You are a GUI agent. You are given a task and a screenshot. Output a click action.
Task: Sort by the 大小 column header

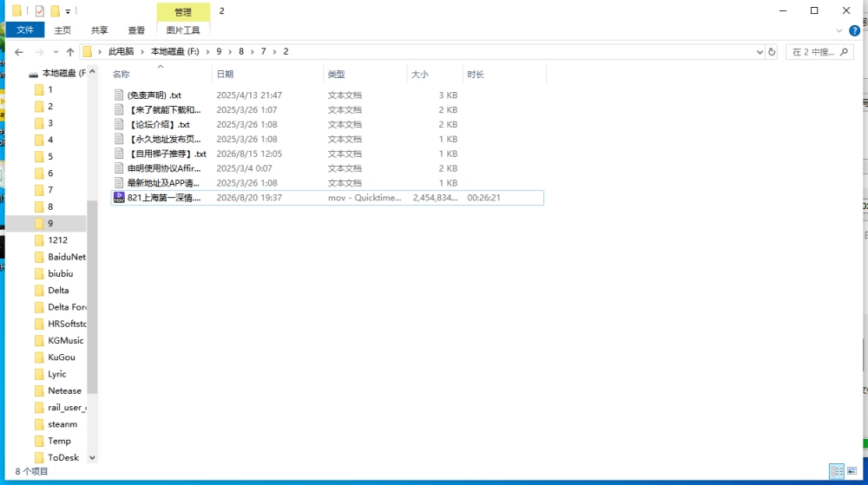[x=435, y=74]
